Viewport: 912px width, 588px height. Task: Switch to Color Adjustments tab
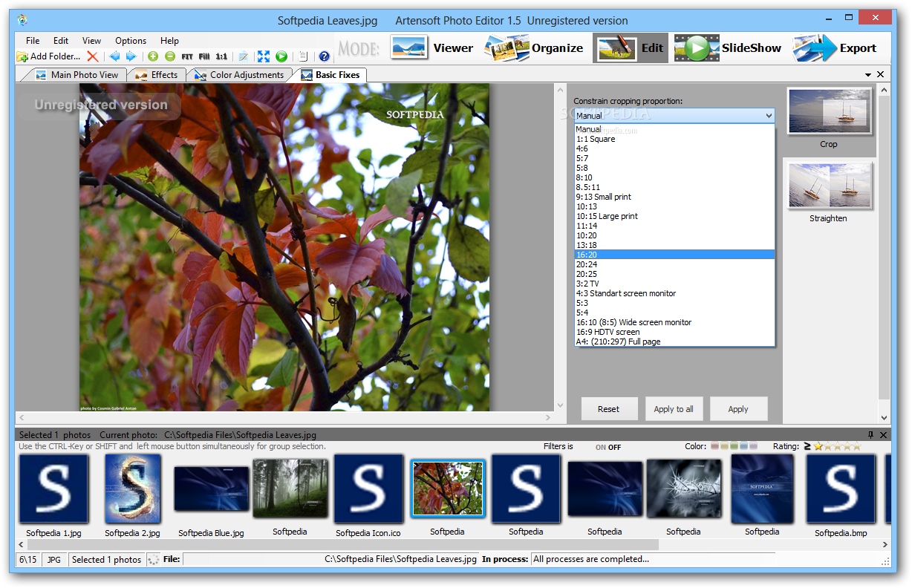(x=239, y=75)
